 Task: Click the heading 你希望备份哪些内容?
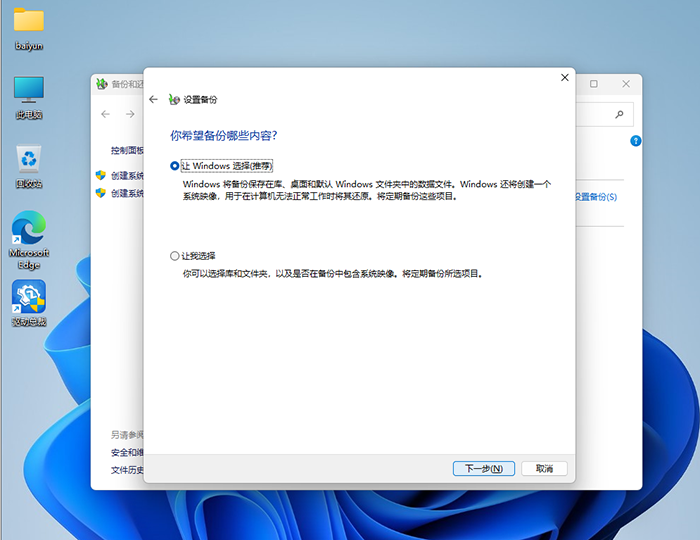224,135
